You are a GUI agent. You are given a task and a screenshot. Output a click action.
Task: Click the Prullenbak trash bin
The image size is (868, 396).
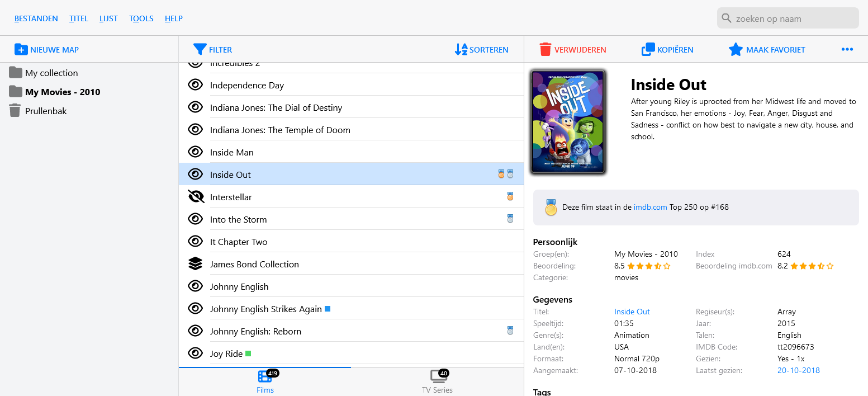[x=15, y=111]
